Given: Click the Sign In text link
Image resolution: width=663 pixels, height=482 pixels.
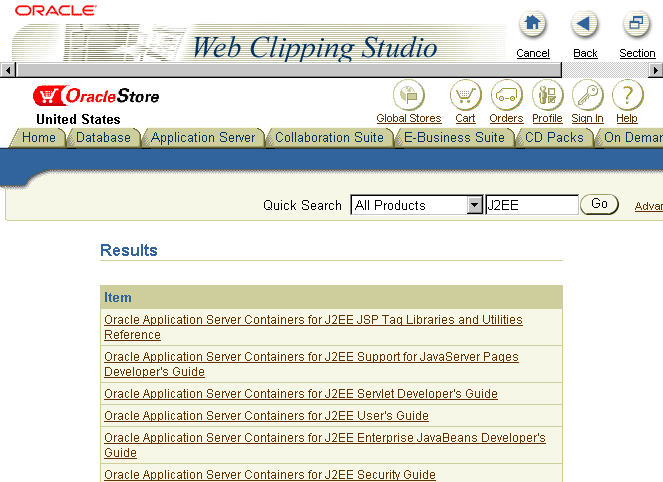Looking at the screenshot, I should [x=587, y=118].
